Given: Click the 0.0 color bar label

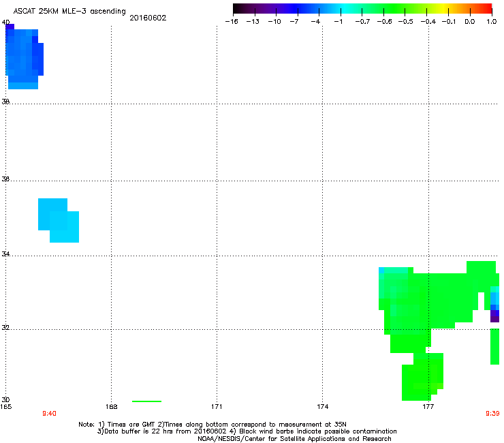Looking at the screenshot, I should 470,22.
